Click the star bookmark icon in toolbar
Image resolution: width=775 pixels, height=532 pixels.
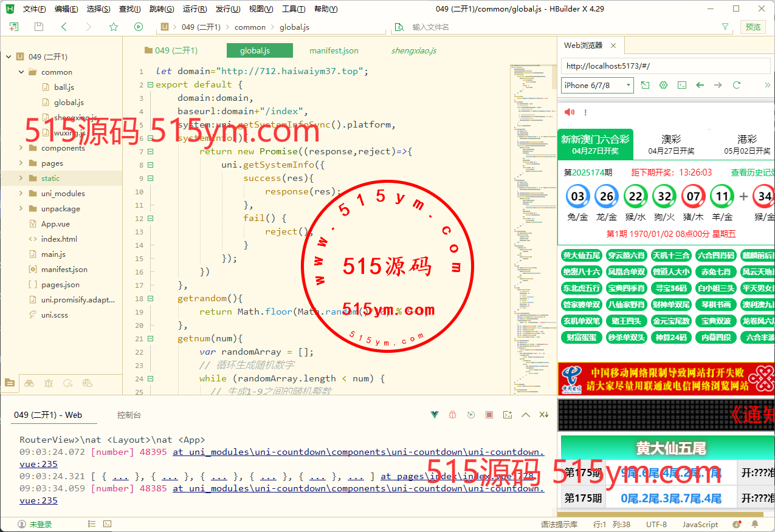coord(114,27)
